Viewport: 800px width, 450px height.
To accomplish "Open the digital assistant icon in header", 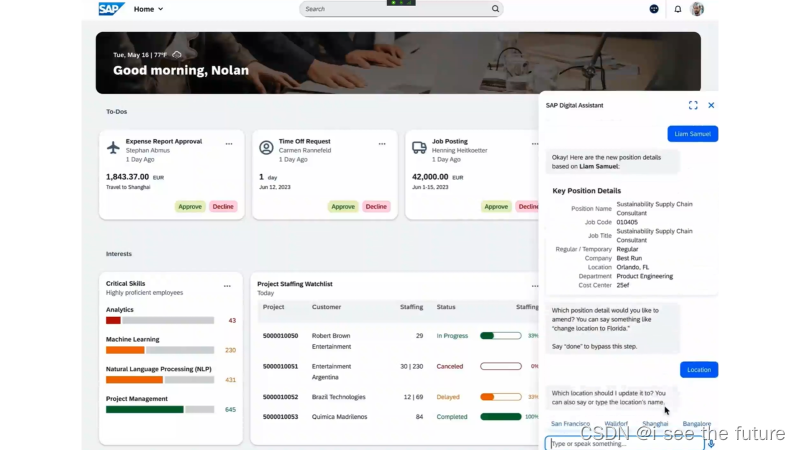I will 654,9.
